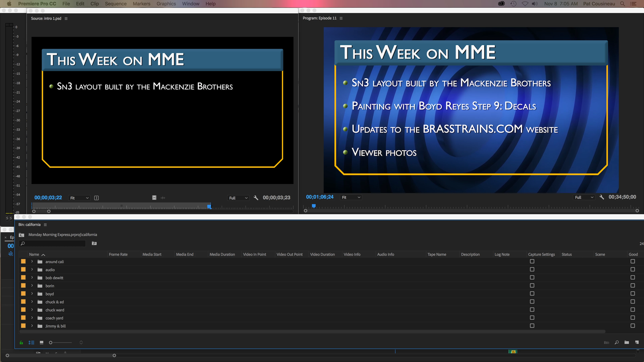Click Source timecode 00;00;03;22
Viewport: 644px width, 362px height.
tap(48, 198)
